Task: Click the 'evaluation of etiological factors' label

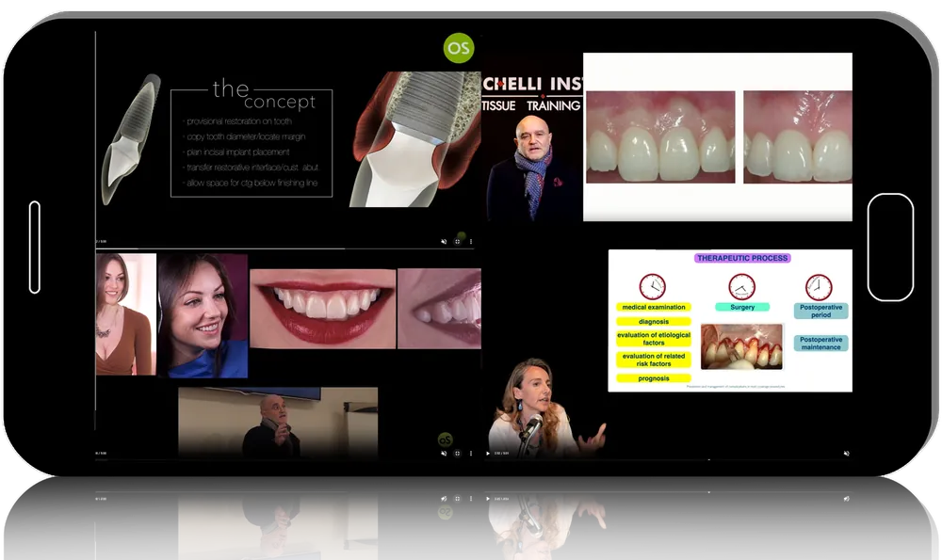Action: coord(654,339)
